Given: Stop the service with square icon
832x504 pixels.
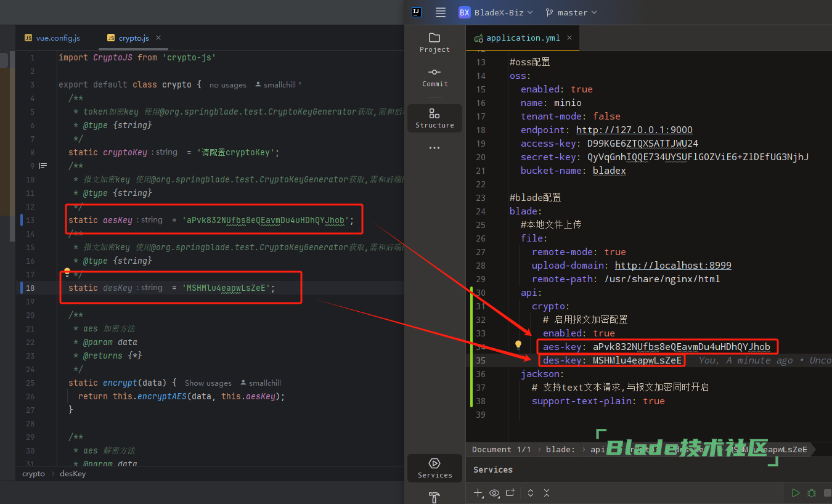Looking at the screenshot, I should (x=827, y=493).
